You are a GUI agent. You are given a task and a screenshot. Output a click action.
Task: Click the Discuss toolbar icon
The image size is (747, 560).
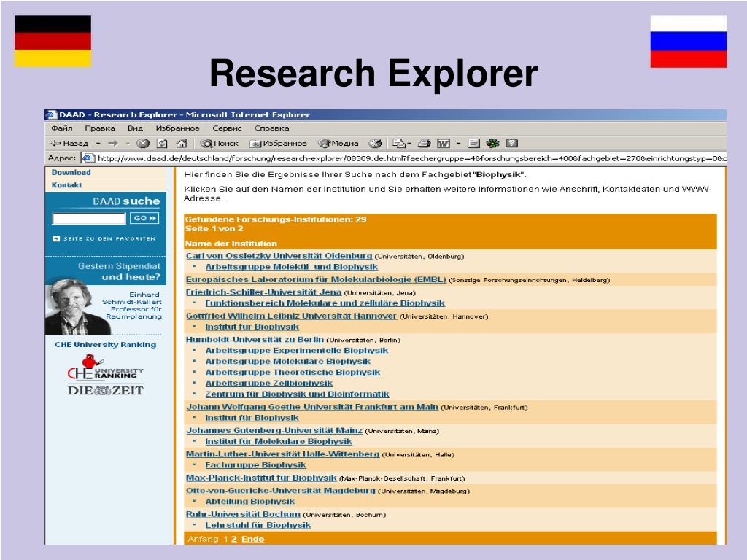(473, 144)
